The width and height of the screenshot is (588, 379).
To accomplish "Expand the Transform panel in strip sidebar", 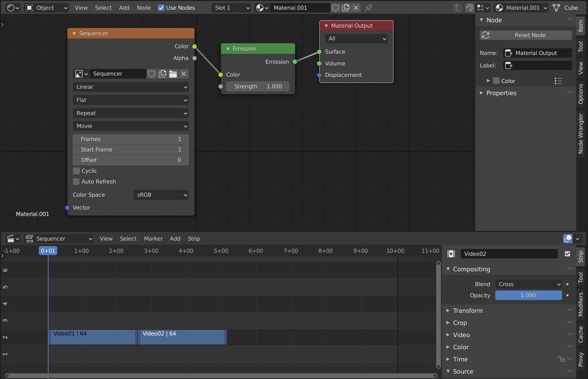I will tap(468, 311).
